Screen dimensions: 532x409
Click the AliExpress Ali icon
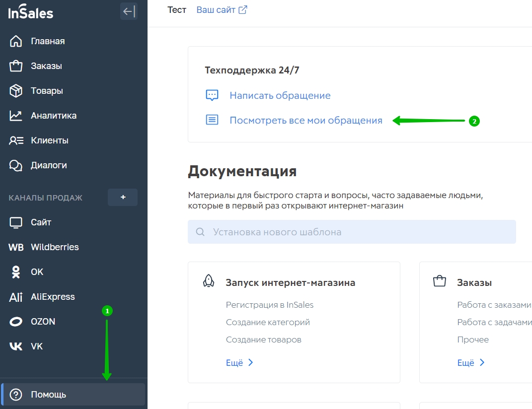[x=15, y=297]
